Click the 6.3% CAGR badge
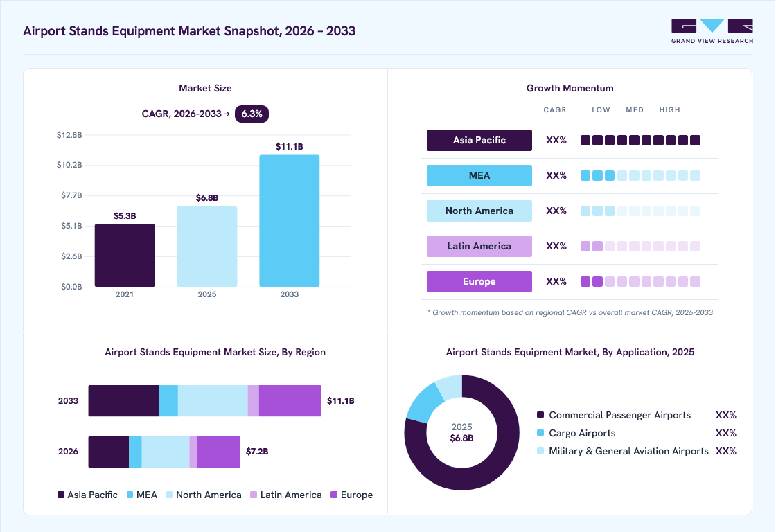 click(252, 114)
